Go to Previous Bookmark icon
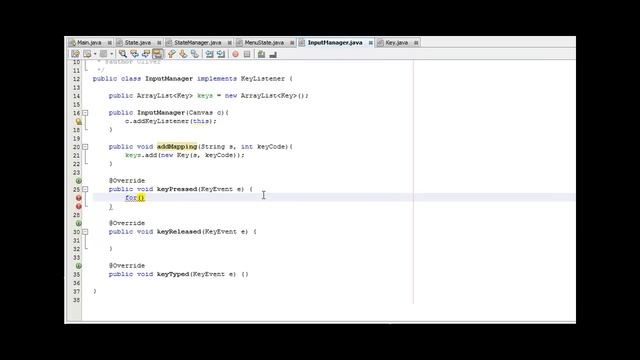This screenshot has width=640, height=360. pos(172,54)
